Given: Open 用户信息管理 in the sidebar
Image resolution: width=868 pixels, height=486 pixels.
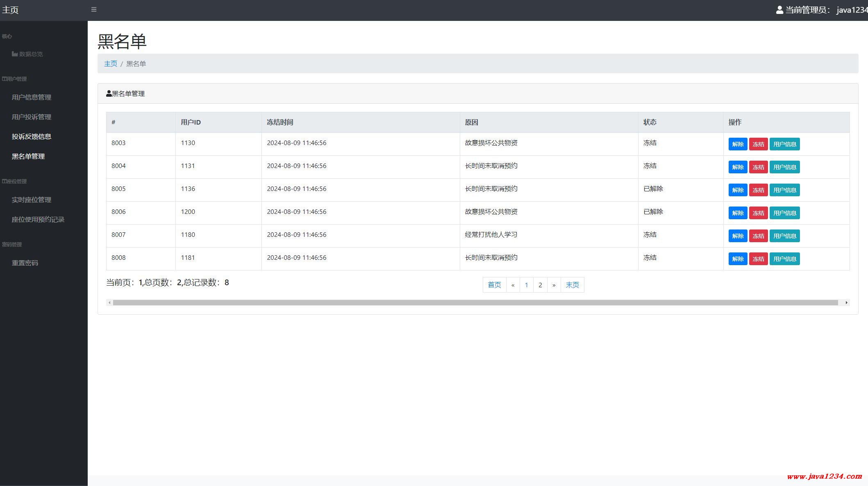Looking at the screenshot, I should [32, 97].
